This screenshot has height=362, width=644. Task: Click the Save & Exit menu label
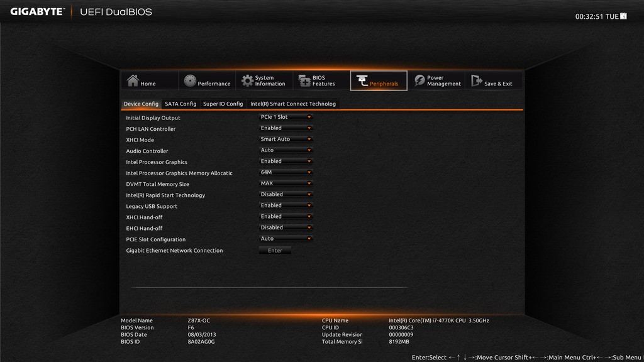coord(498,84)
